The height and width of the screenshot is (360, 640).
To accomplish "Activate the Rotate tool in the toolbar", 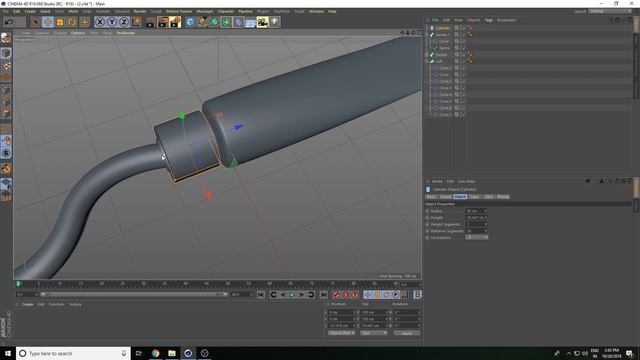I will pyautogui.click(x=72, y=22).
